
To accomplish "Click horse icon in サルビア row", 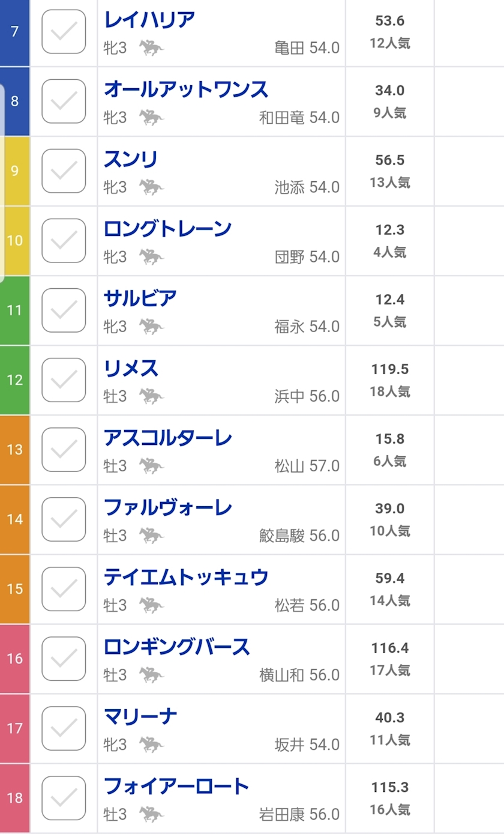I will pos(151,327).
